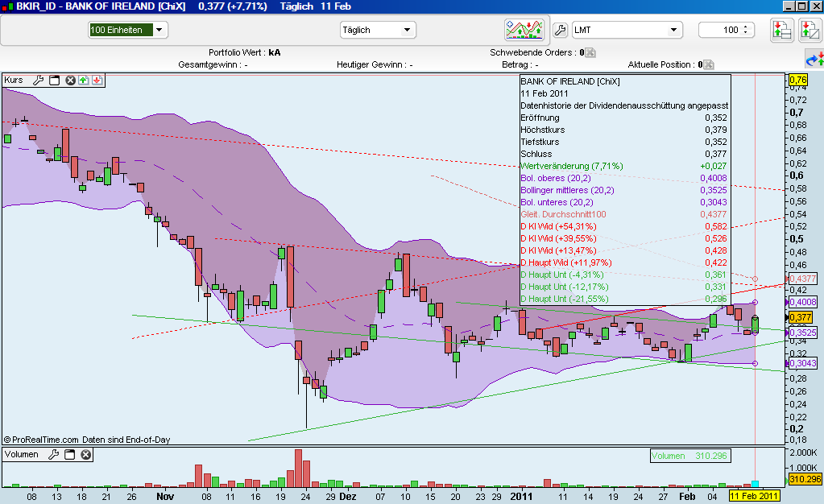Open Kurs panel wrench settings
The image size is (824, 504).
tap(38, 80)
